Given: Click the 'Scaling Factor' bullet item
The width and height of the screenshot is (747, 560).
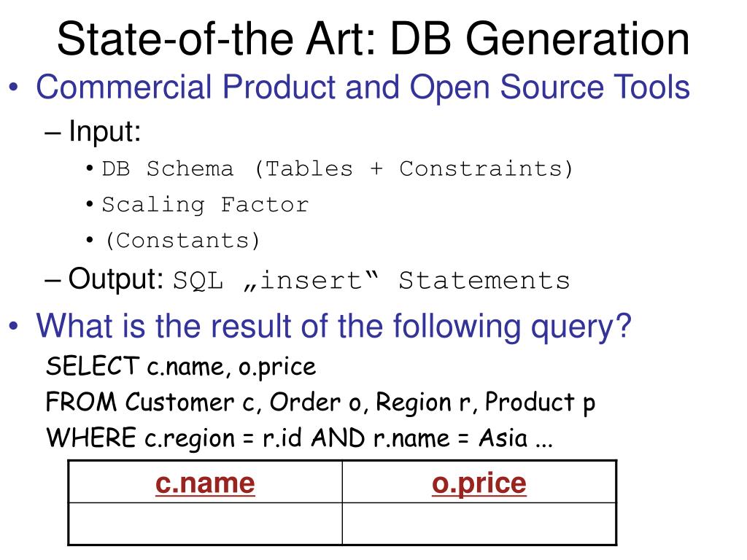Looking at the screenshot, I should (205, 205).
